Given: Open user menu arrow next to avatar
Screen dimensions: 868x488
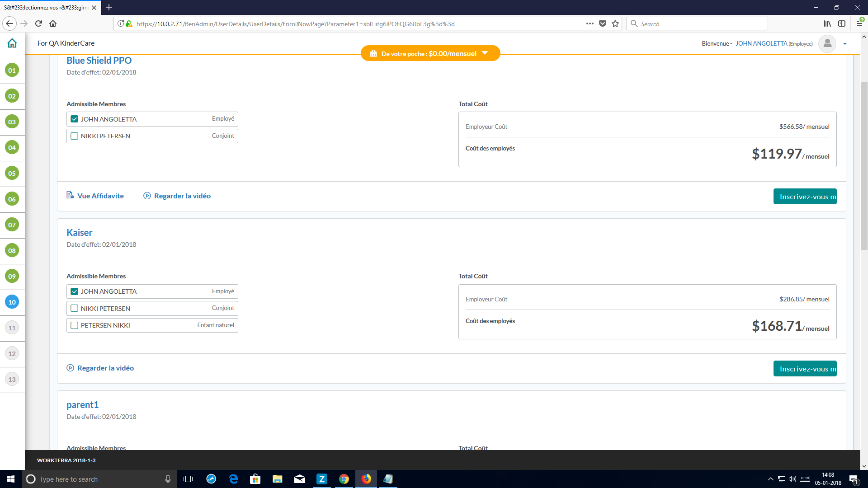Looking at the screenshot, I should click(x=845, y=44).
